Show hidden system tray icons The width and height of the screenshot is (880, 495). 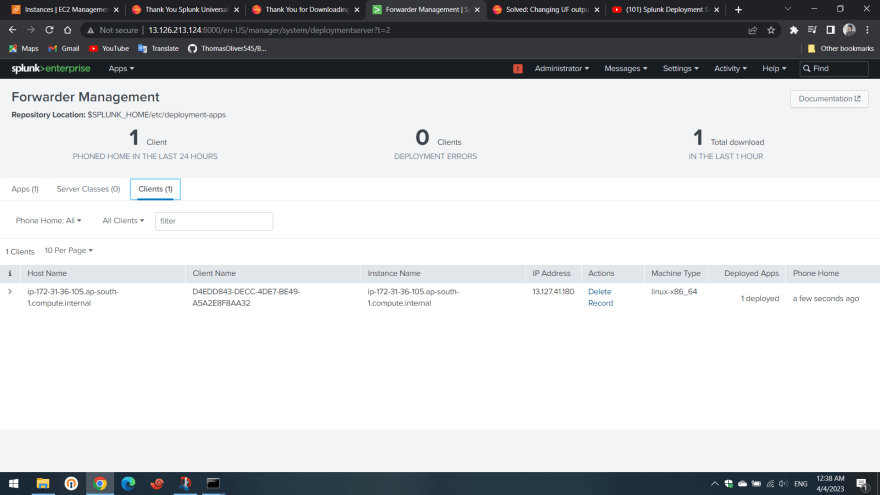tap(714, 484)
